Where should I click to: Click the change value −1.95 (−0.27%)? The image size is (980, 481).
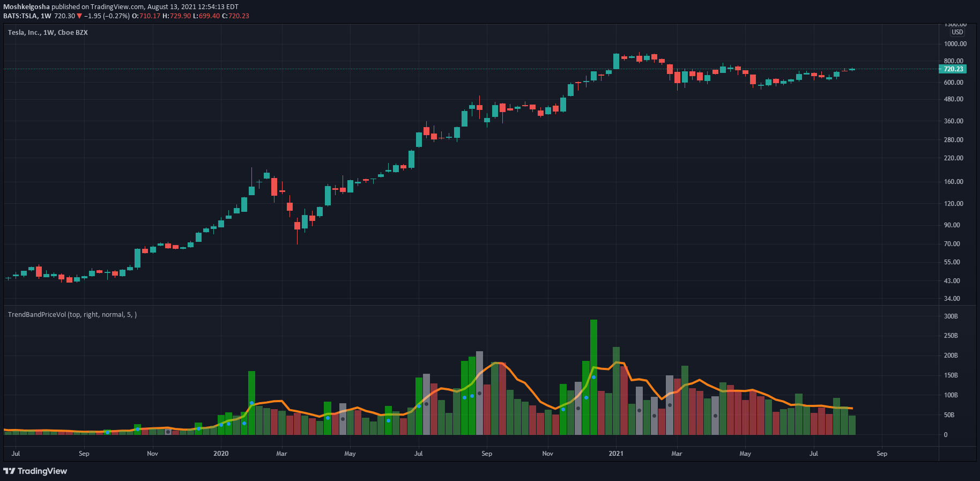(107, 16)
